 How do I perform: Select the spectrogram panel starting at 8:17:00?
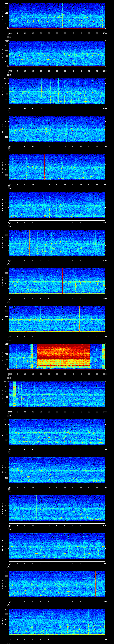(57, 54)
